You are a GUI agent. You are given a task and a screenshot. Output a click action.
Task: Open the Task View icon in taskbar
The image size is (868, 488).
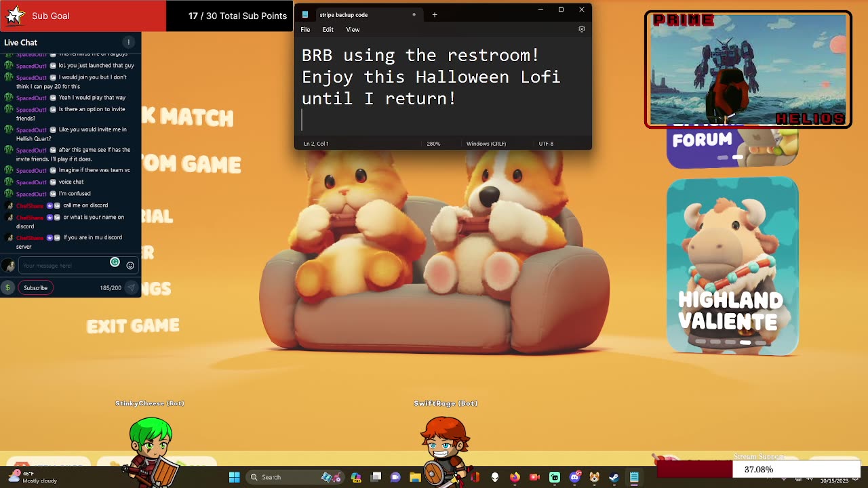coord(376,477)
